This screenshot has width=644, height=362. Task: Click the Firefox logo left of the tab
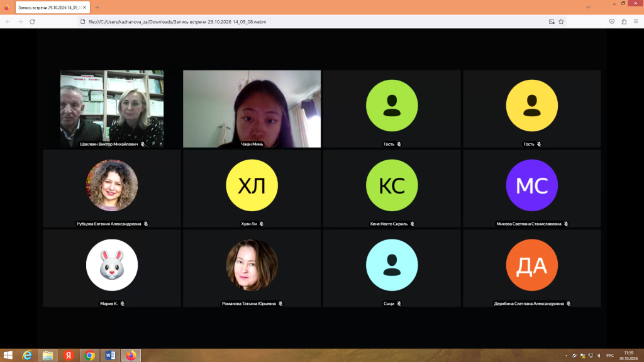tap(6, 8)
